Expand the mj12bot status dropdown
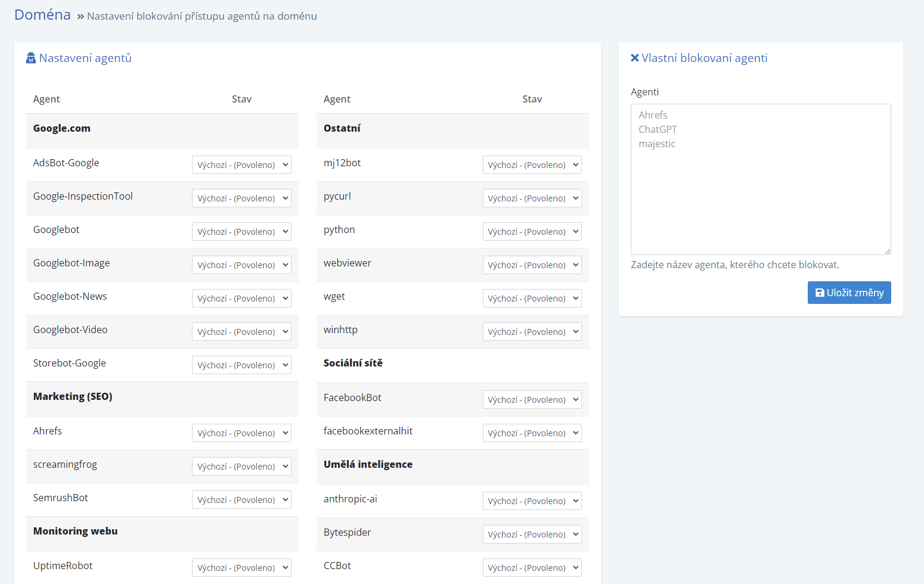Viewport: 924px width, 584px height. (x=532, y=165)
